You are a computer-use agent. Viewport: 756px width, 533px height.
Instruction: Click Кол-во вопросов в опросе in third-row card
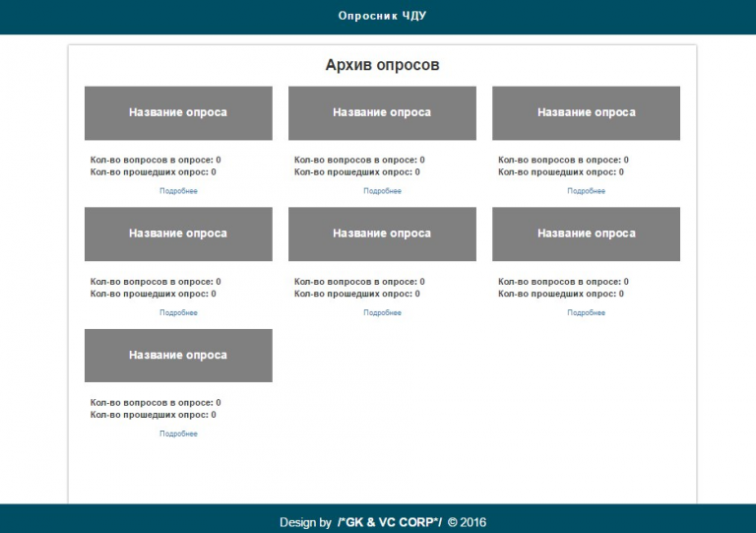point(156,403)
